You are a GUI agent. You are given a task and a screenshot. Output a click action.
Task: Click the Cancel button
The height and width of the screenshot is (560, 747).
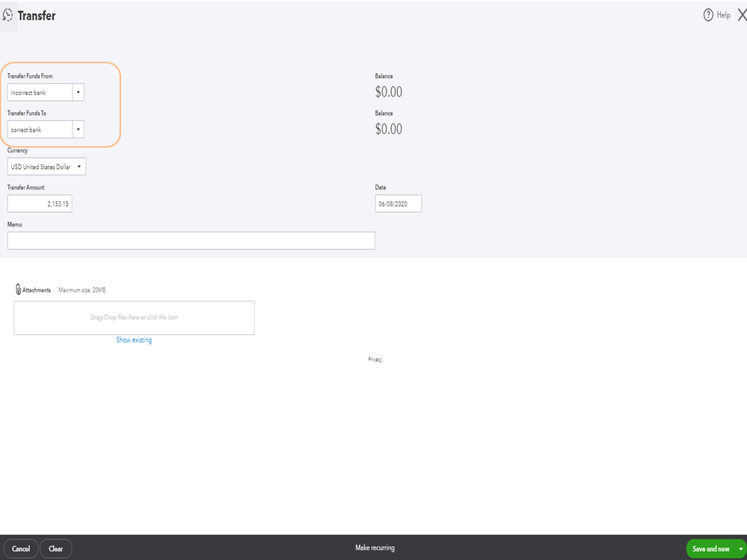(x=21, y=549)
